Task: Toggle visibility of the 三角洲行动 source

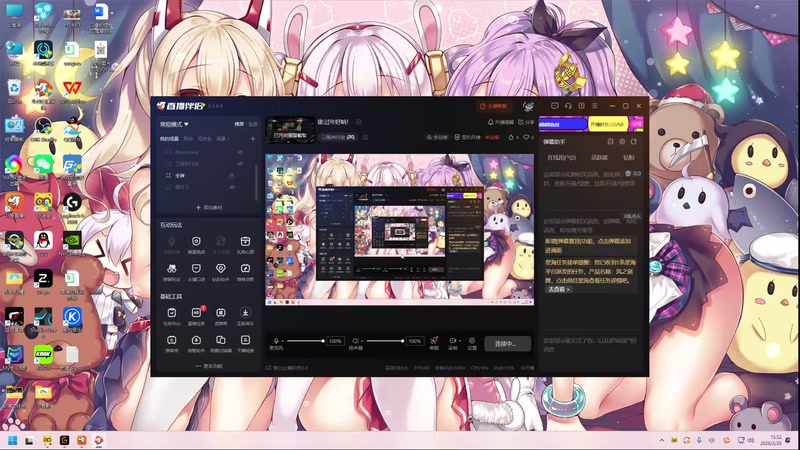Action: (239, 164)
